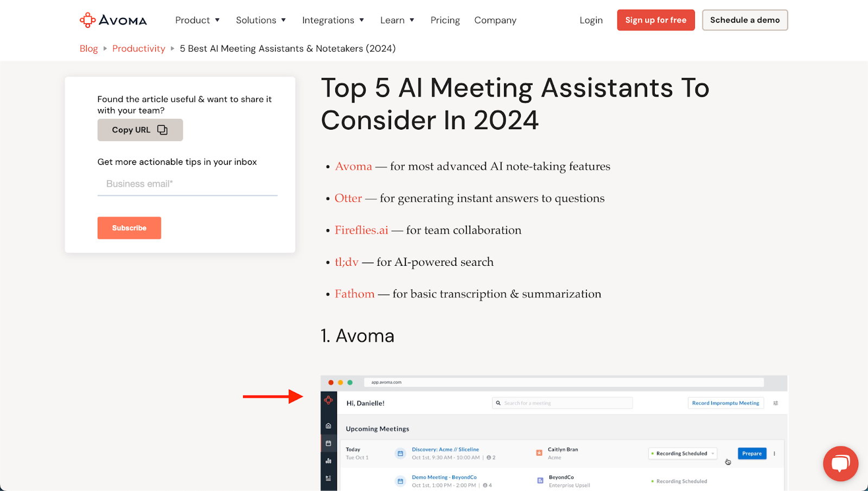Go to the Blog breadcrumb link
This screenshot has width=868, height=491.
pyautogui.click(x=88, y=48)
